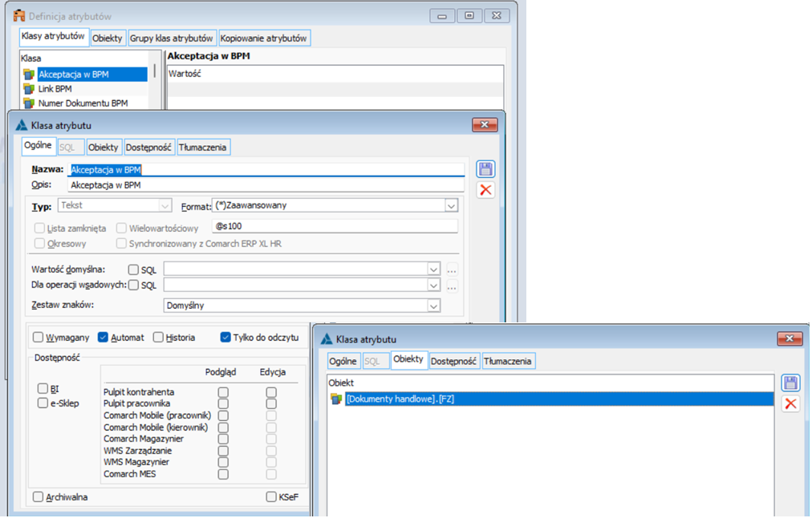Open the Tłumaczenia tab in left dialog
Screen dimensions: 812x518
(204, 147)
